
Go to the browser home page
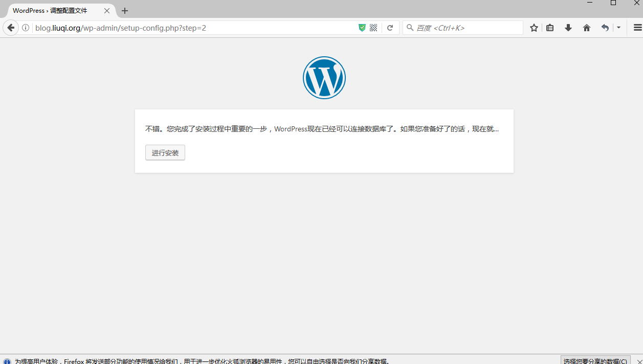[x=587, y=28]
